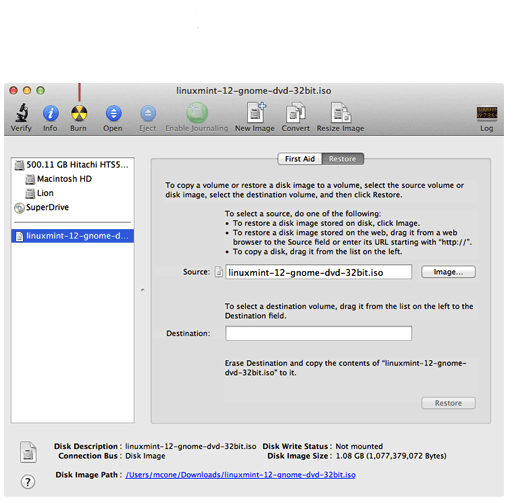Select the 500.11 GB Hitachi disk
Image resolution: width=507 pixels, height=500 pixels.
[72, 165]
